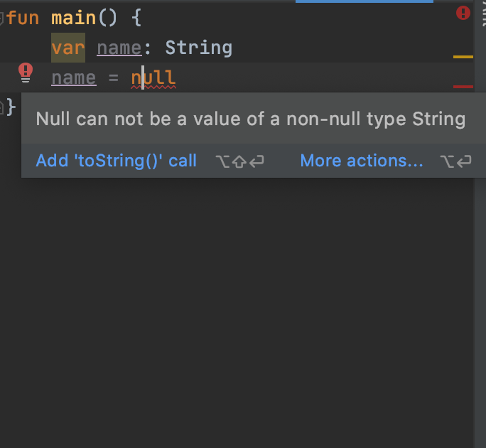Click the editor's vertical scrollbar track
Viewport: 486px width, 448px height.
tap(480, 279)
